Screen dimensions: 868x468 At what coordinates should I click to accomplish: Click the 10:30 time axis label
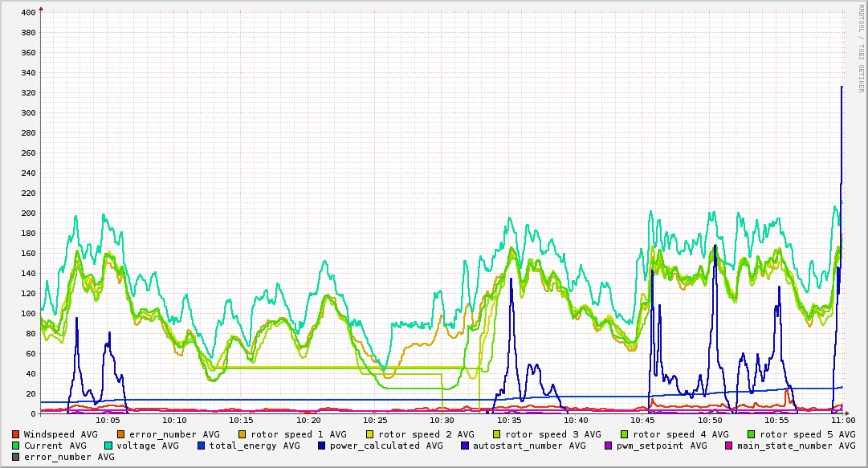tap(442, 420)
